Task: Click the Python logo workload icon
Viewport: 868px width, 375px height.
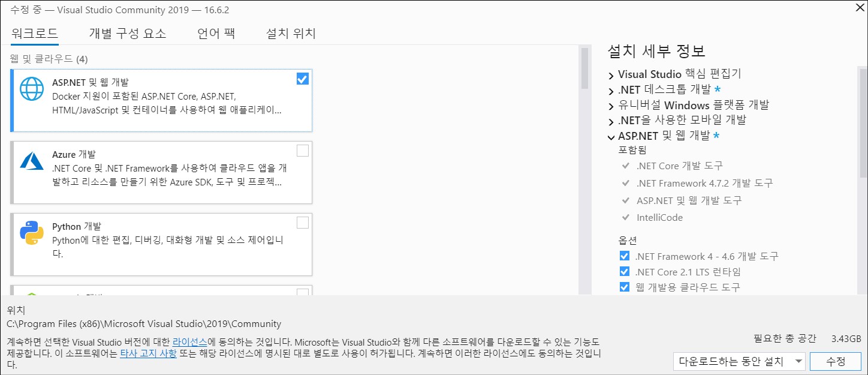Action: [32, 233]
